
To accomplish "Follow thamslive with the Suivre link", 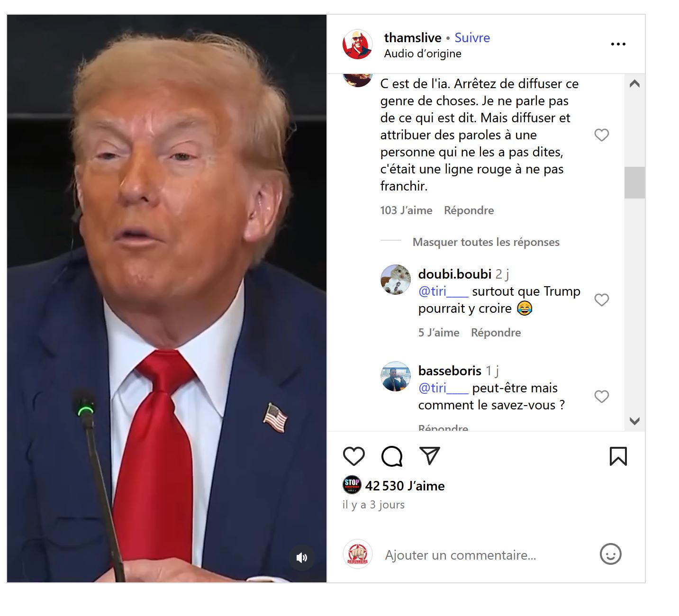I will click(x=472, y=38).
